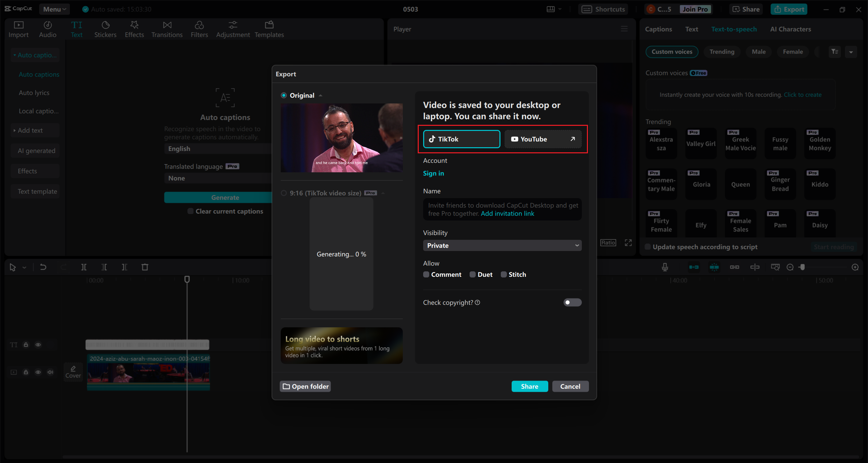The height and width of the screenshot is (463, 868).
Task: Toggle the Check copyright switch
Action: click(572, 303)
